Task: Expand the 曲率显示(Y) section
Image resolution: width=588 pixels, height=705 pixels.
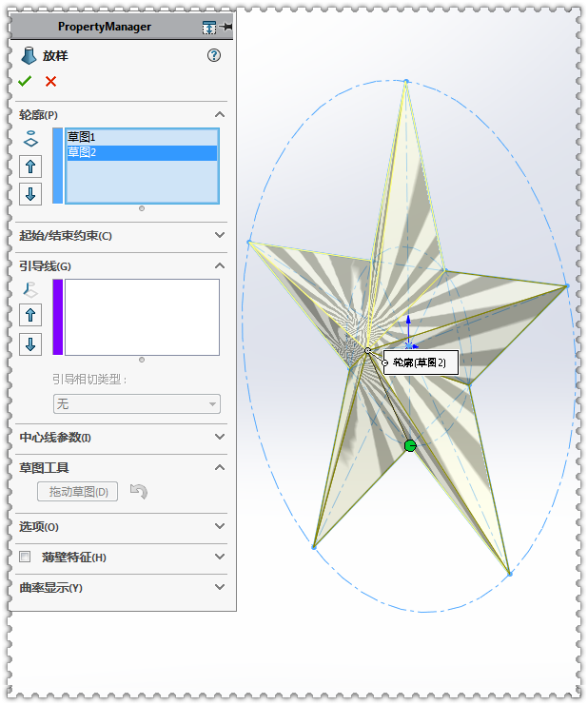Action: pos(220,587)
